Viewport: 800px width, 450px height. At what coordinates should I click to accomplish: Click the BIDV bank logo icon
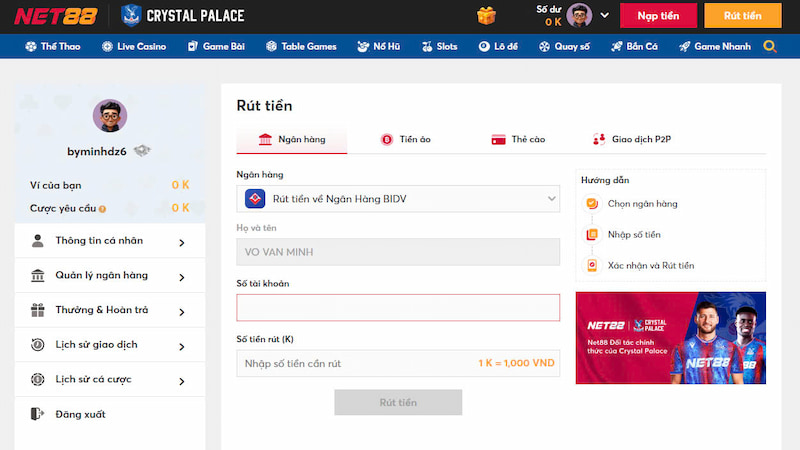pyautogui.click(x=255, y=198)
